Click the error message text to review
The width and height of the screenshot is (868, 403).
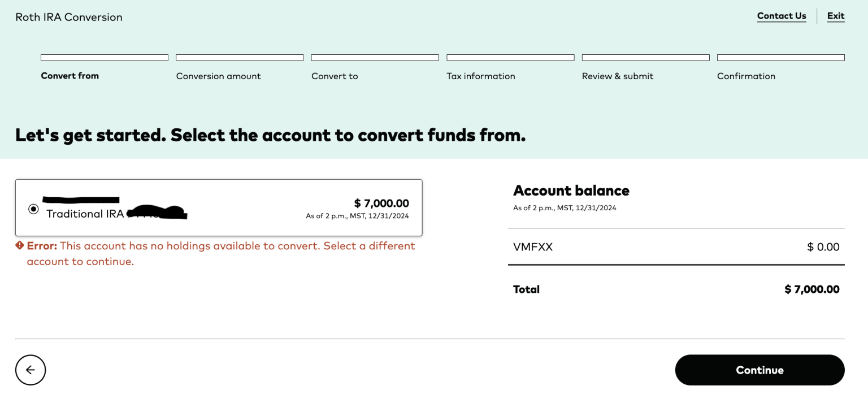click(x=220, y=253)
